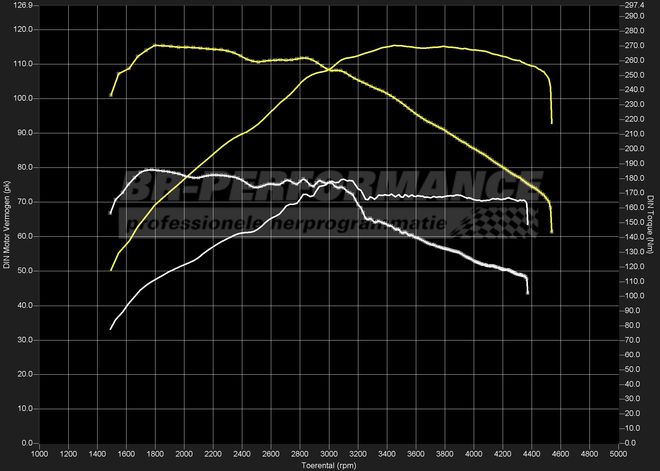Click the white curve peak near 1800 rpm
Viewport: 660px width, 471px height.
150,170
